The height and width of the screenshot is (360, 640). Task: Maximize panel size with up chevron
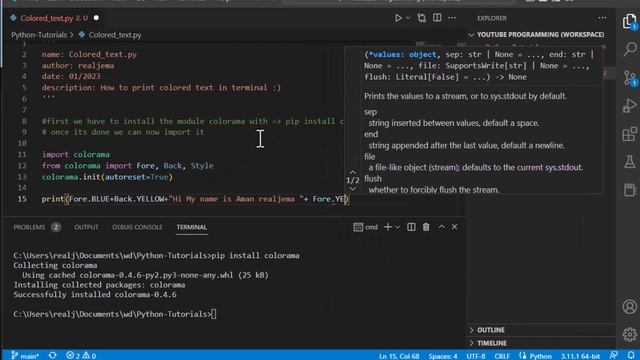tap(442, 227)
